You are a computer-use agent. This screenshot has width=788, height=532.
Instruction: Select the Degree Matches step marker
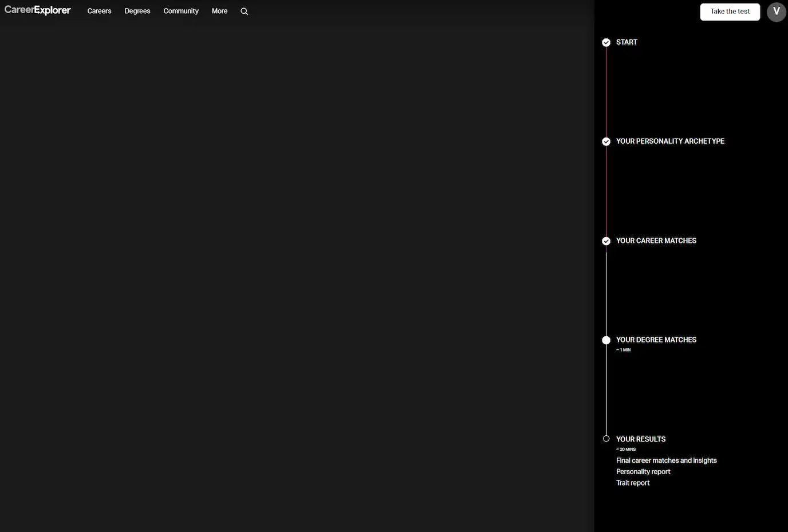click(606, 340)
